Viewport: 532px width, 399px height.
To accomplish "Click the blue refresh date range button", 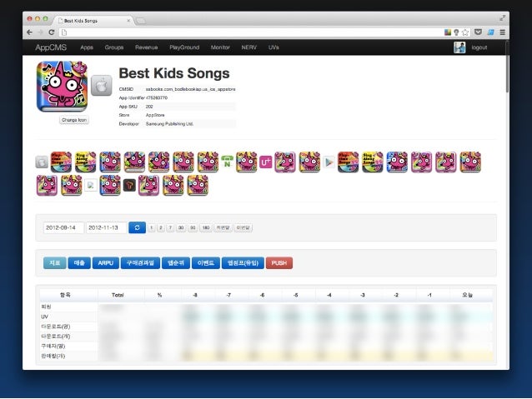I will point(137,227).
